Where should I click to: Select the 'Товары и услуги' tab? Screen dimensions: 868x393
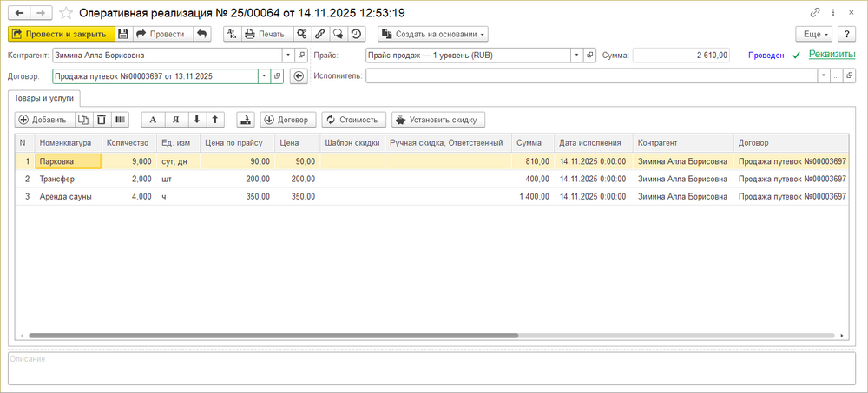coord(44,98)
